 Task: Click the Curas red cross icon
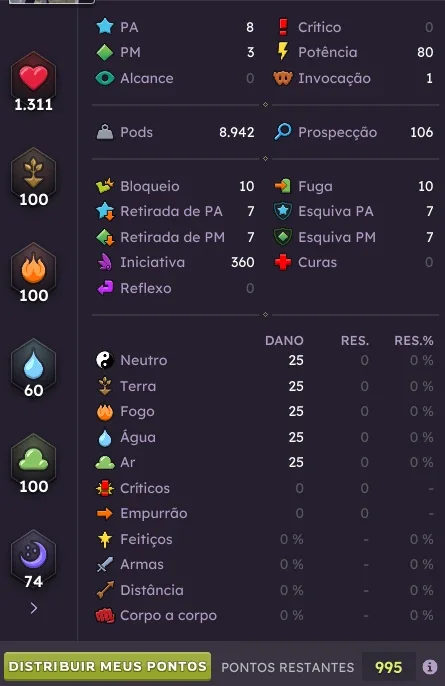[283, 262]
